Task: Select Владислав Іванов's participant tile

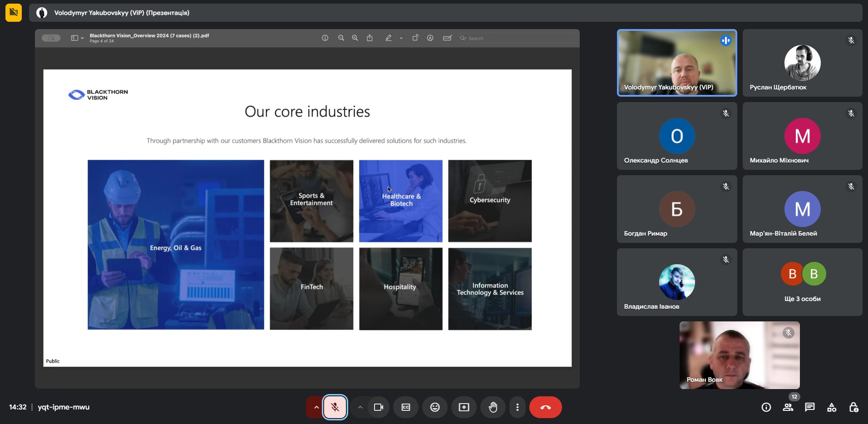Action: click(676, 282)
